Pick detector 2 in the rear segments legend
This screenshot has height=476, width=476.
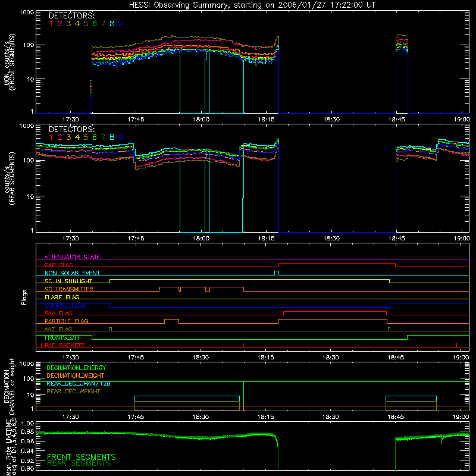click(60, 137)
